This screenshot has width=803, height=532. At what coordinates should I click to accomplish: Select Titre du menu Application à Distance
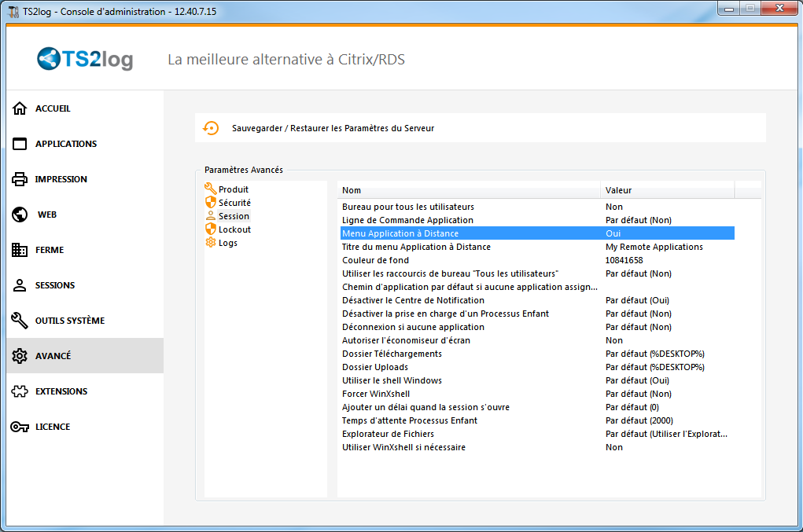pyautogui.click(x=537, y=247)
